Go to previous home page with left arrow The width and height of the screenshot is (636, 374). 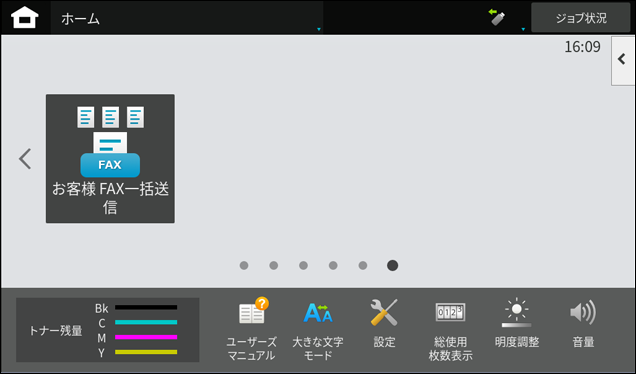(25, 159)
